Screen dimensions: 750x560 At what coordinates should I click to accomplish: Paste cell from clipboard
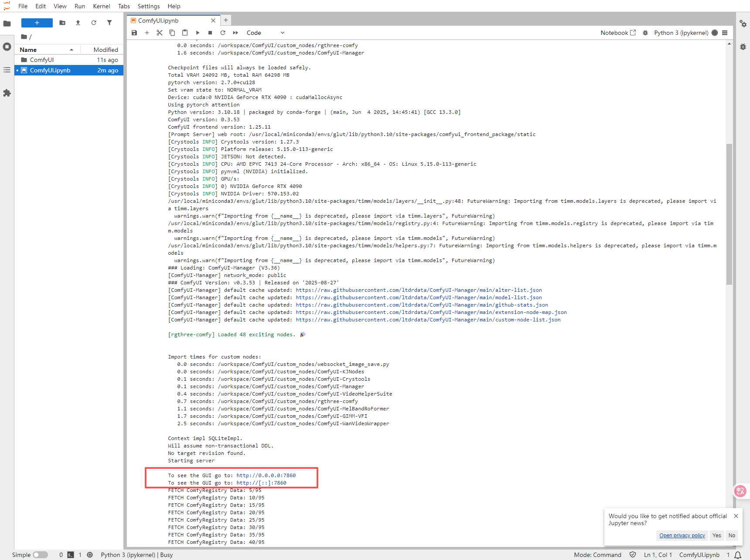coord(185,33)
